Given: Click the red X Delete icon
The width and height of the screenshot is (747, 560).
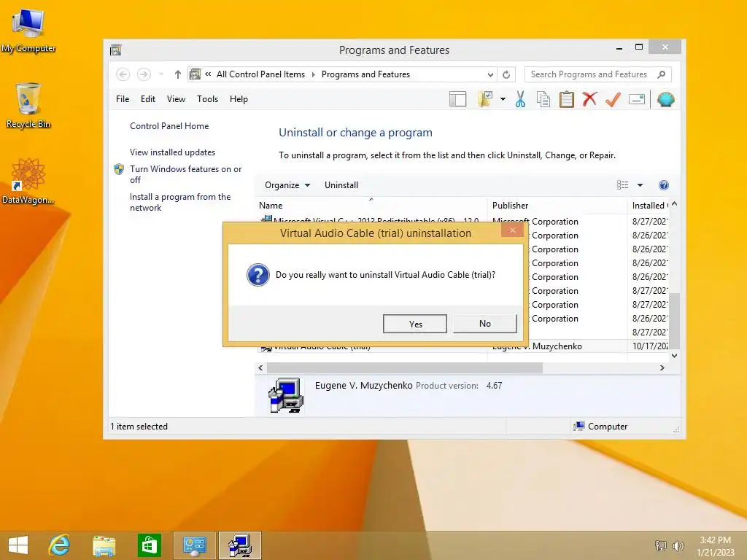Looking at the screenshot, I should pyautogui.click(x=589, y=99).
